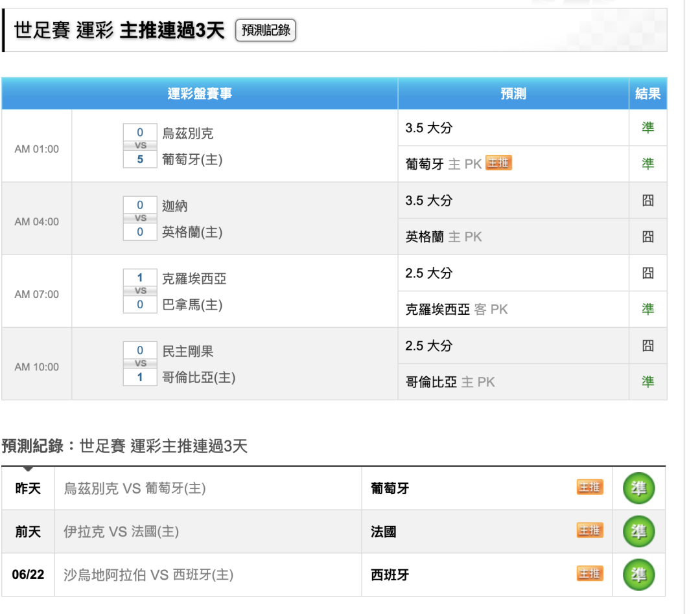The image size is (700, 614).
Task: Click 預測紀錄：世足賽 運彩主推連過3天 section title
Action: pyautogui.click(x=124, y=446)
